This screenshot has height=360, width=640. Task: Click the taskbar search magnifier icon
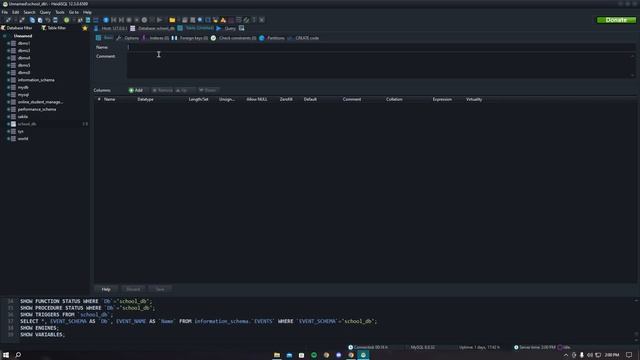point(18,355)
